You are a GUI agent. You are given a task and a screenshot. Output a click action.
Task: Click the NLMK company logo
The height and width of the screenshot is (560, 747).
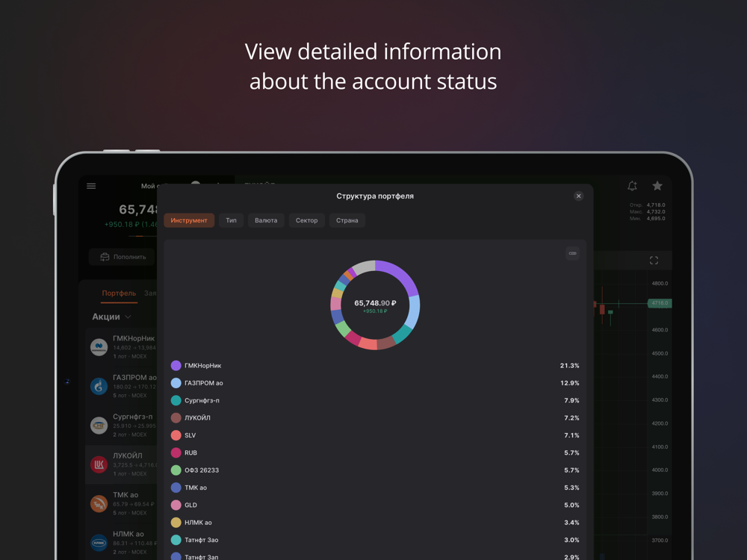point(99,543)
